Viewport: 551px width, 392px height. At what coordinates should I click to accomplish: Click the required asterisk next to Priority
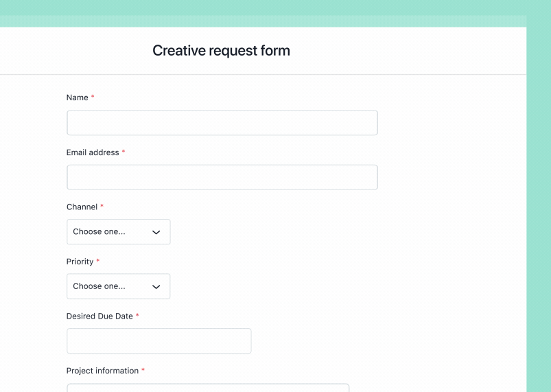coord(98,260)
